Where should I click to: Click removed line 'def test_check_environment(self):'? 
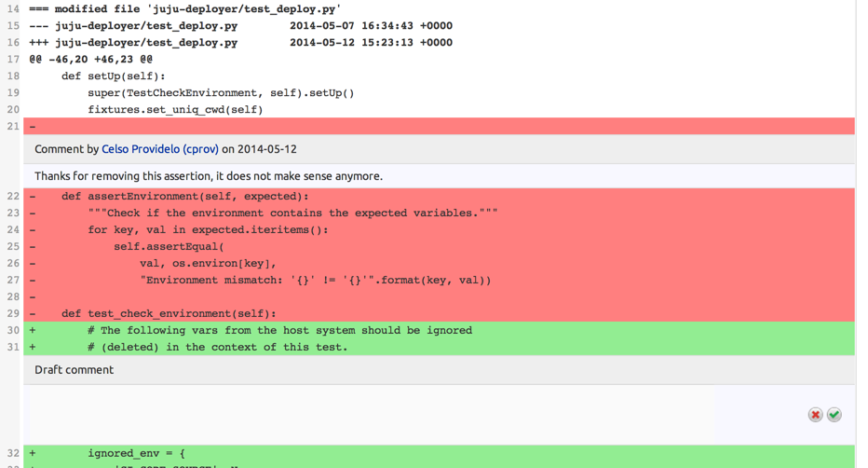coord(169,314)
